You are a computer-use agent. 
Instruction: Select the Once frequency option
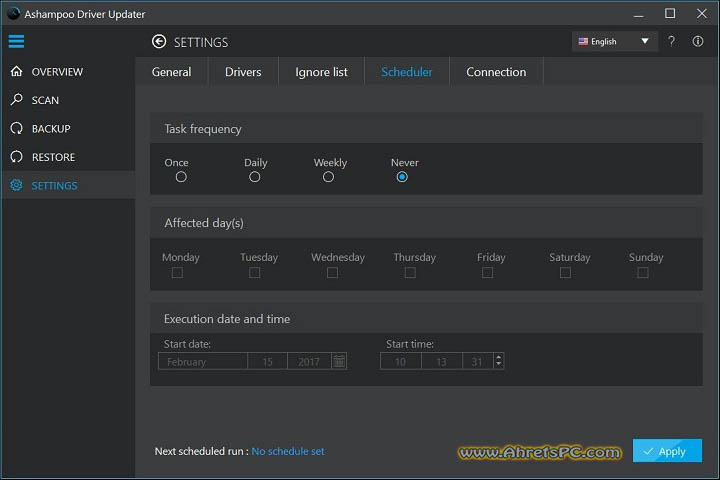(x=181, y=177)
